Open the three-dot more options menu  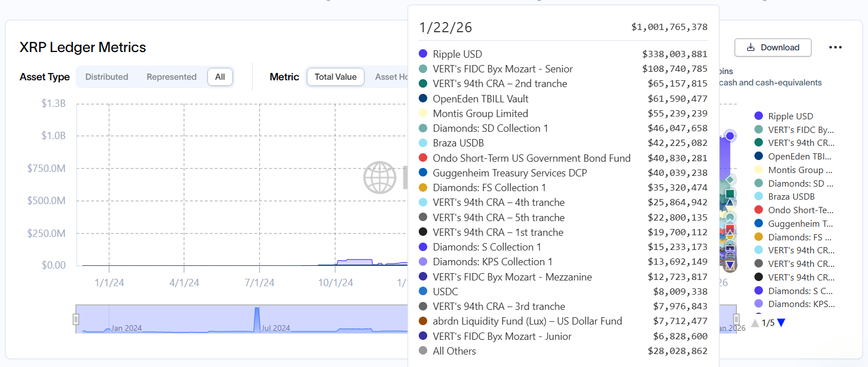click(x=835, y=48)
